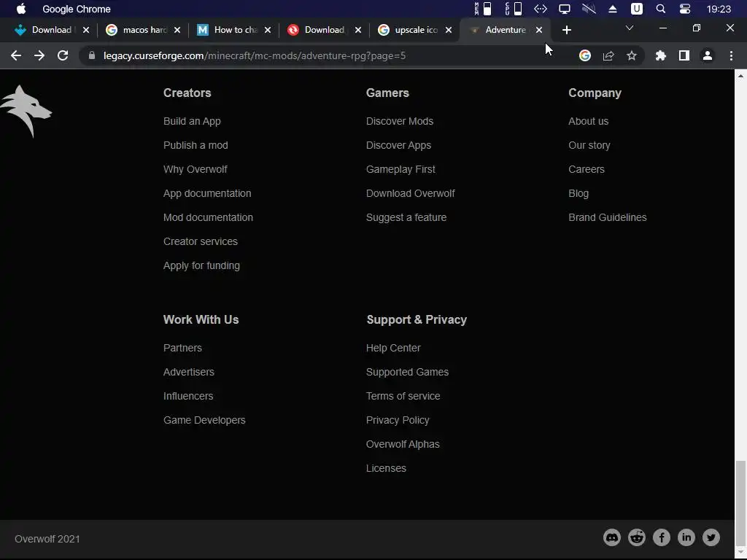The width and height of the screenshot is (747, 560).
Task: Open the Chrome profile icon
Action: (x=708, y=55)
